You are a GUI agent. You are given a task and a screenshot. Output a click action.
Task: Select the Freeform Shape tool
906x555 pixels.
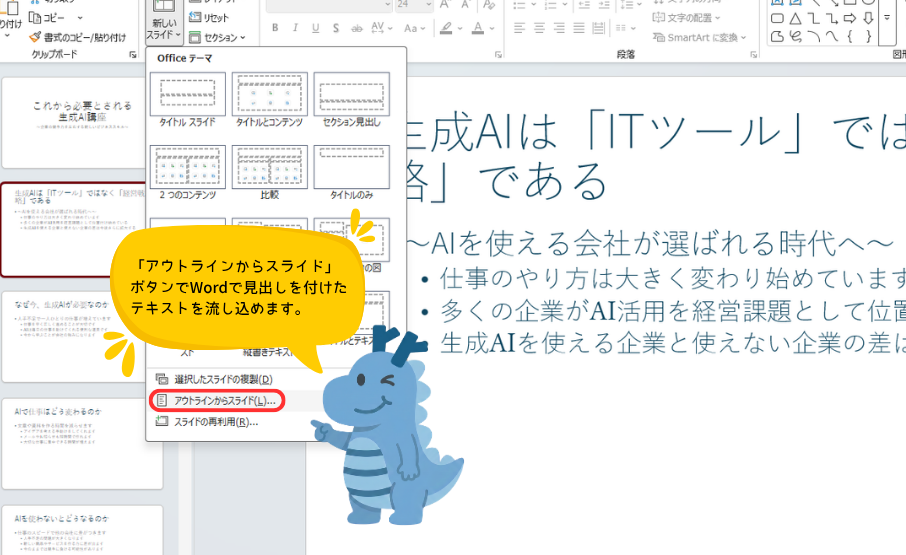point(777,36)
